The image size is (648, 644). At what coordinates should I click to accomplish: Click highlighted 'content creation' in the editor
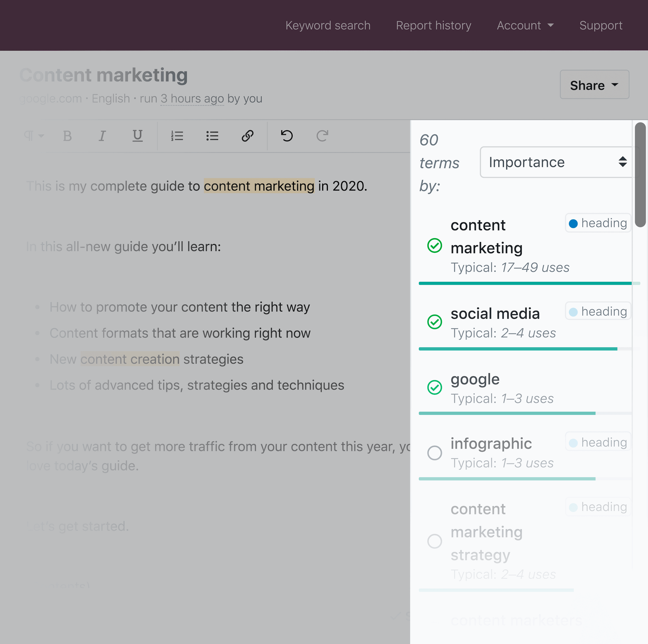click(130, 359)
